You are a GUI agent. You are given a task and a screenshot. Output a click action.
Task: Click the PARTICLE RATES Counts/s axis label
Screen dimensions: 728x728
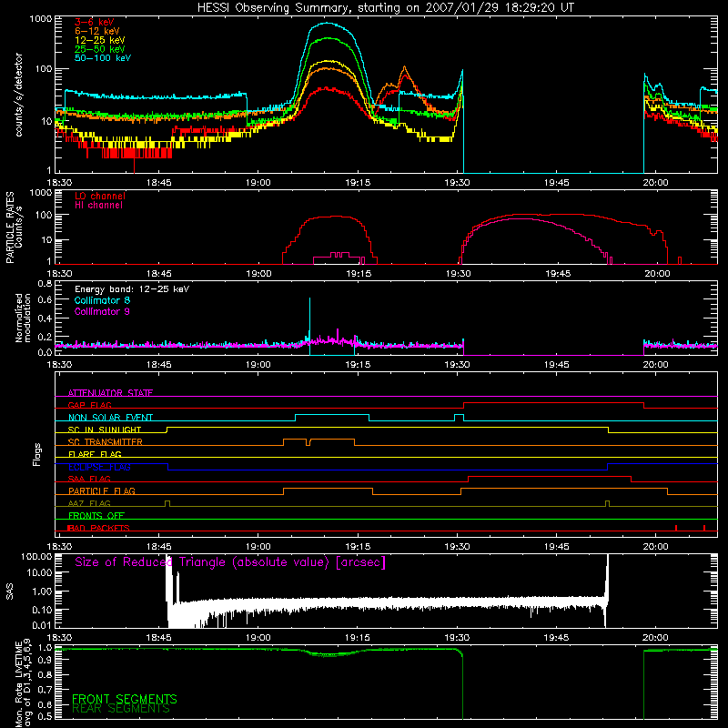tap(15, 227)
